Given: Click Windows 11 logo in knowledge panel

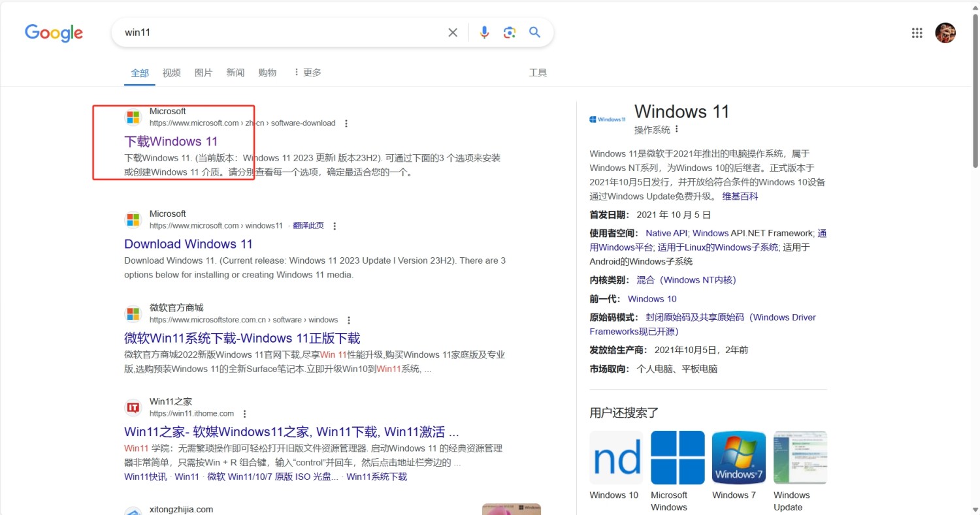Looking at the screenshot, I should (608, 119).
